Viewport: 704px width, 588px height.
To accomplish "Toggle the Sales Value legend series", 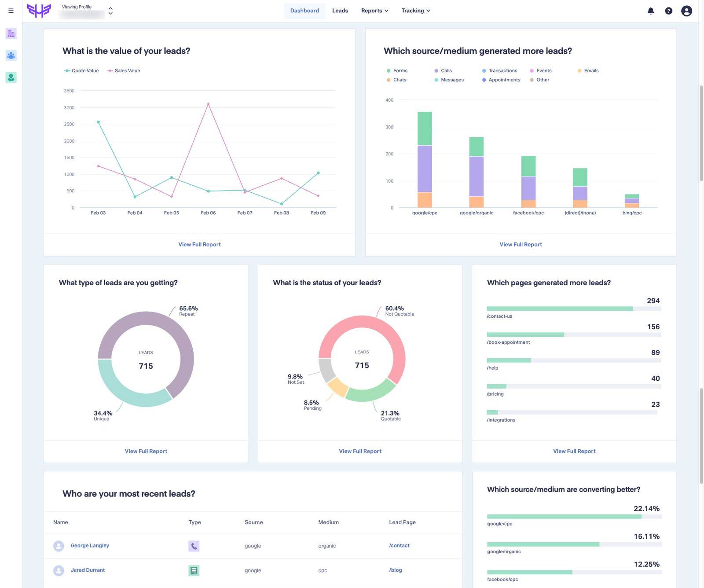I will (x=124, y=71).
